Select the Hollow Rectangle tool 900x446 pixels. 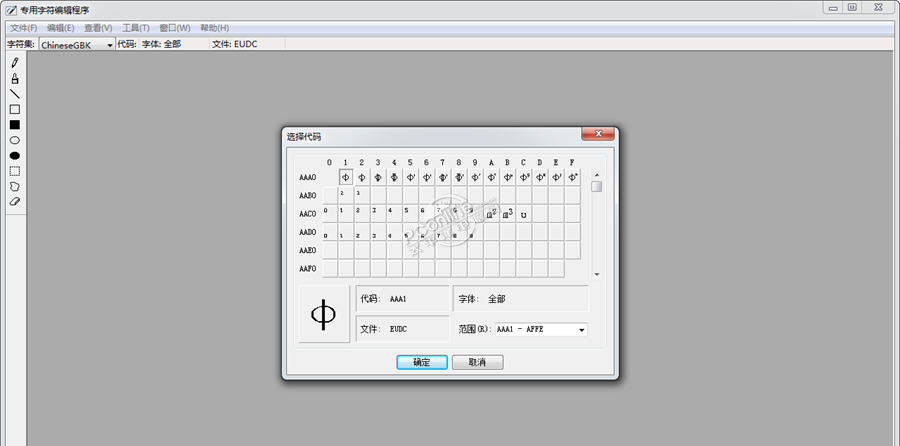[15, 109]
